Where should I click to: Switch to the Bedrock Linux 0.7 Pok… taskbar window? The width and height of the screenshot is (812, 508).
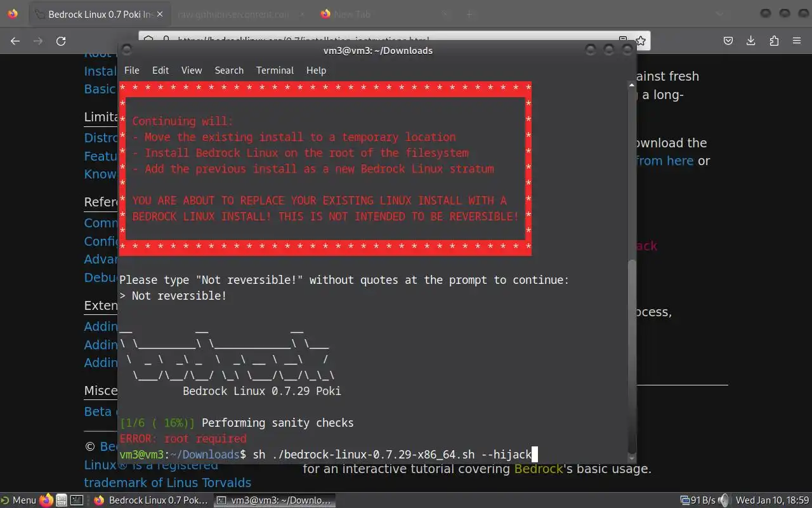[150, 500]
